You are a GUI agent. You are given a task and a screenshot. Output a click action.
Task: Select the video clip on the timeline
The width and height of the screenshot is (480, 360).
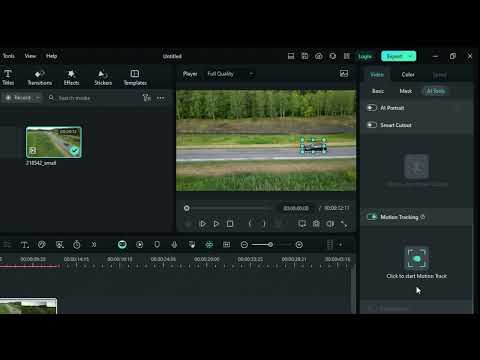[28, 306]
